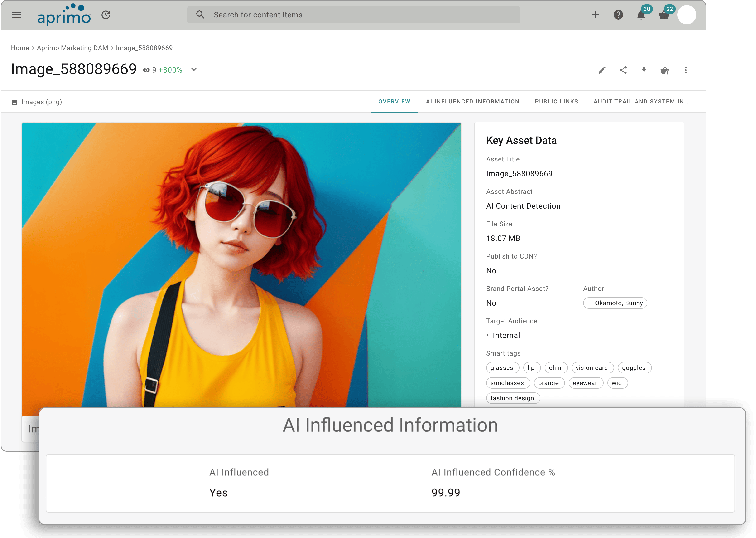Switch to the Public Links tab
The height and width of the screenshot is (538, 756).
[556, 101]
